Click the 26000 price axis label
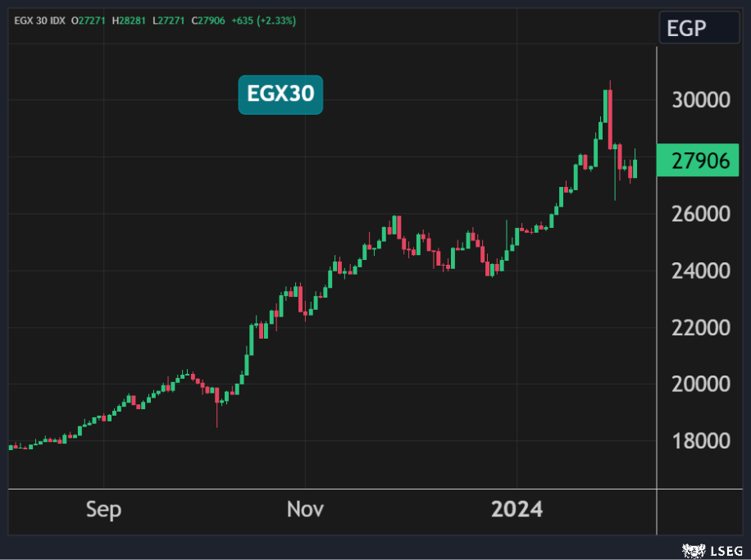The height and width of the screenshot is (560, 751). (700, 214)
